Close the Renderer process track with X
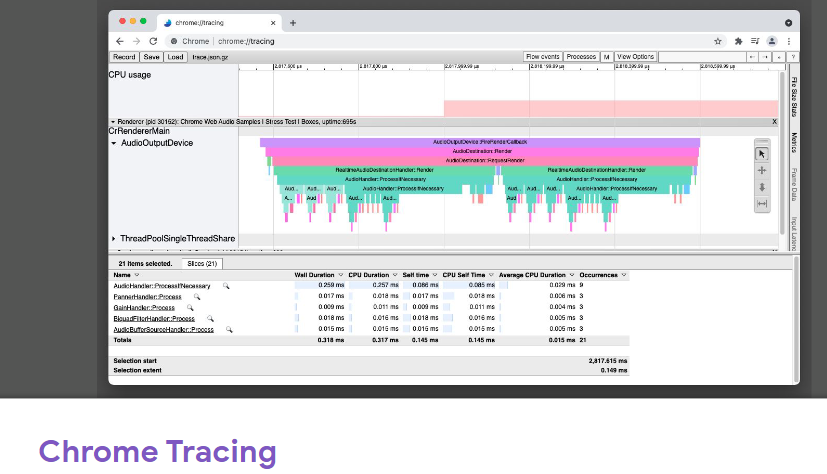This screenshot has height=474, width=827. [774, 121]
